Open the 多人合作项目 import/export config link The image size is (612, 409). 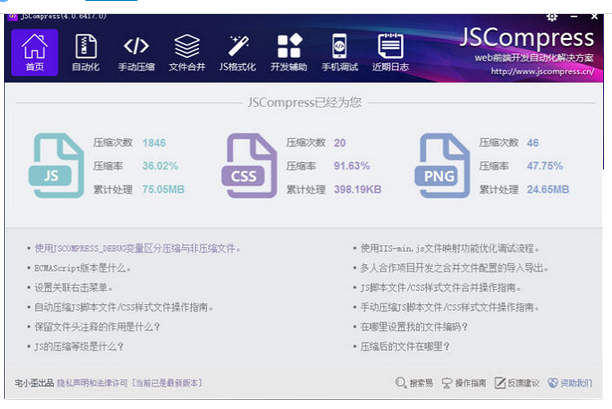454,268
